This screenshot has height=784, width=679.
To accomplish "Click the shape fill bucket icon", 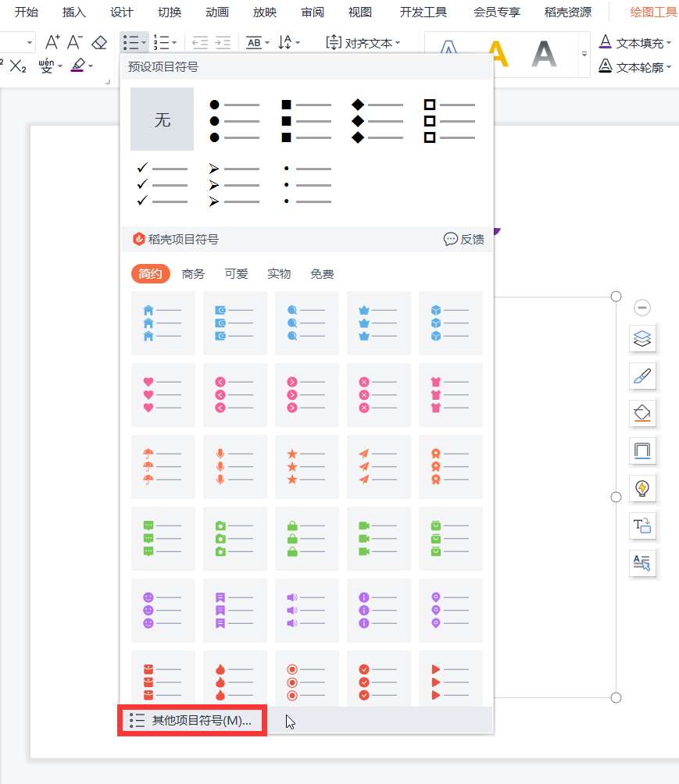I will (642, 414).
